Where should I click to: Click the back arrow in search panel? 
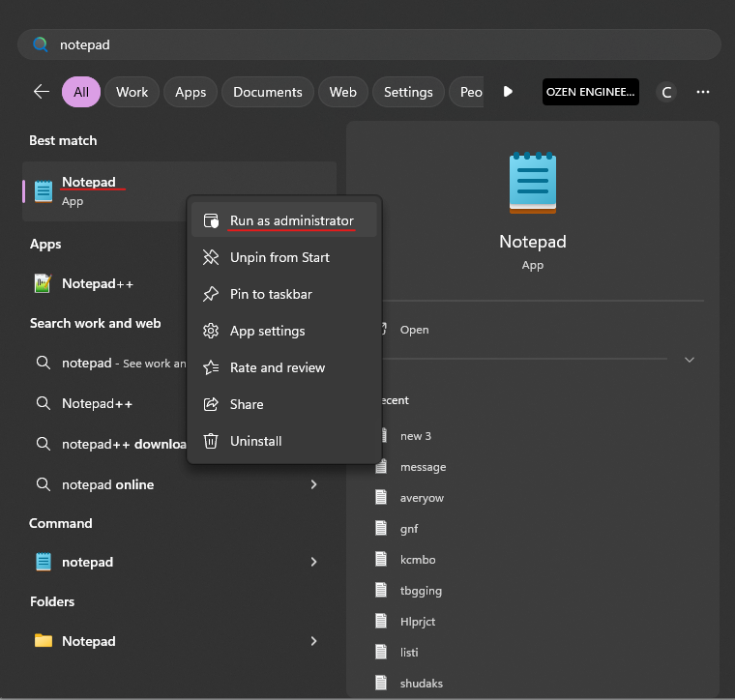[x=41, y=92]
